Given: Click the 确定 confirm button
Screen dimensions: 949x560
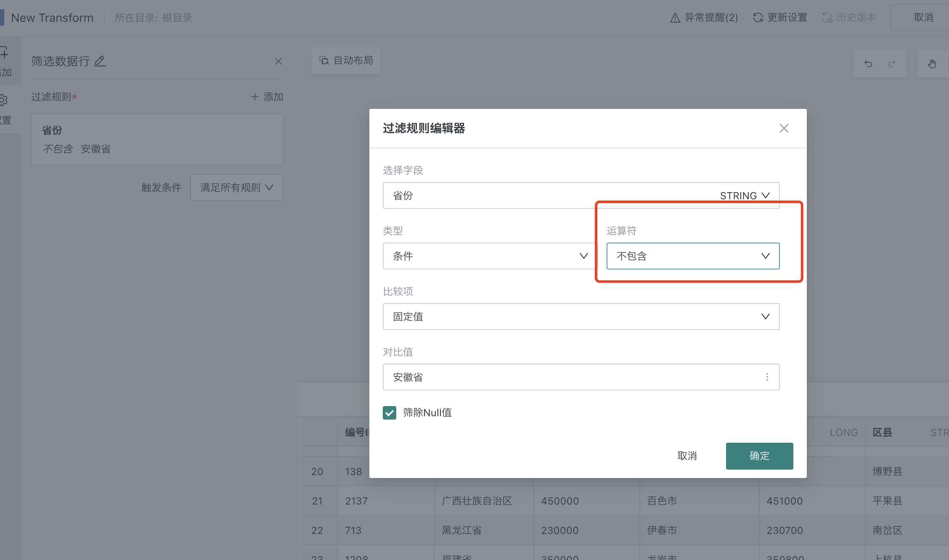Looking at the screenshot, I should 759,456.
